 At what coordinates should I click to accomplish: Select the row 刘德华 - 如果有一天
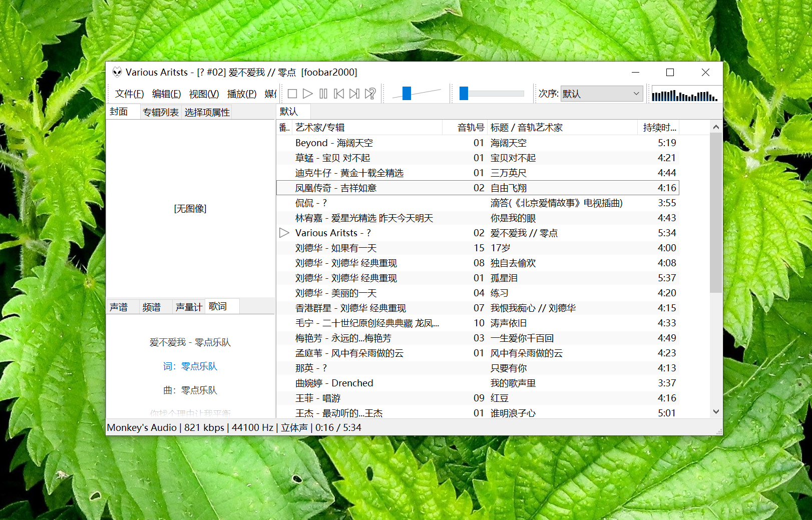point(478,248)
